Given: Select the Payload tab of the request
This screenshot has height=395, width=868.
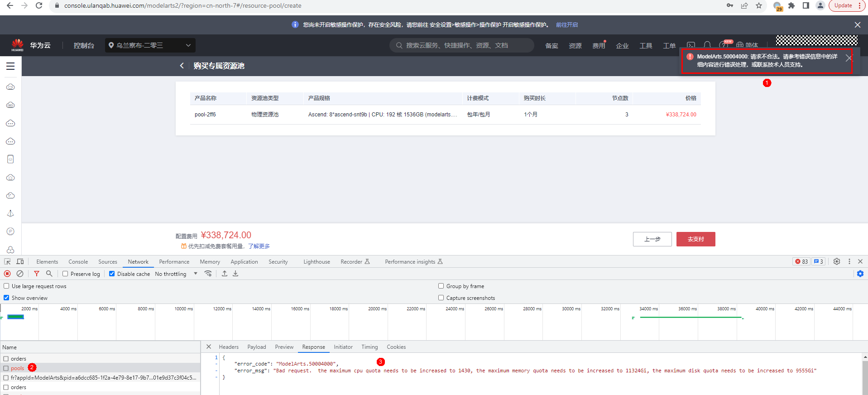Looking at the screenshot, I should pos(257,347).
